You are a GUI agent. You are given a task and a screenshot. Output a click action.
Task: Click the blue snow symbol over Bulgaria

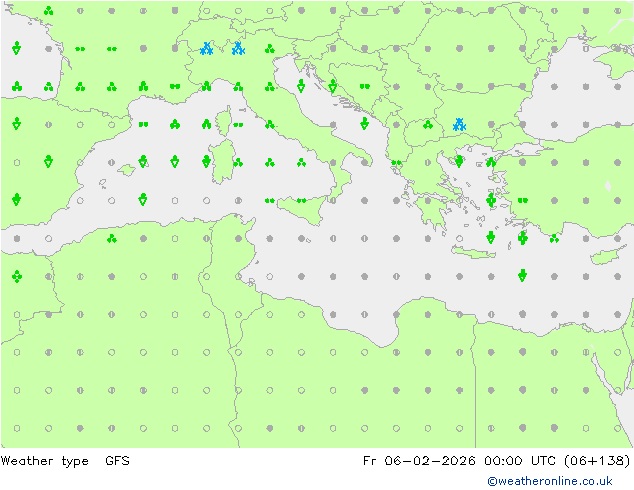(459, 125)
